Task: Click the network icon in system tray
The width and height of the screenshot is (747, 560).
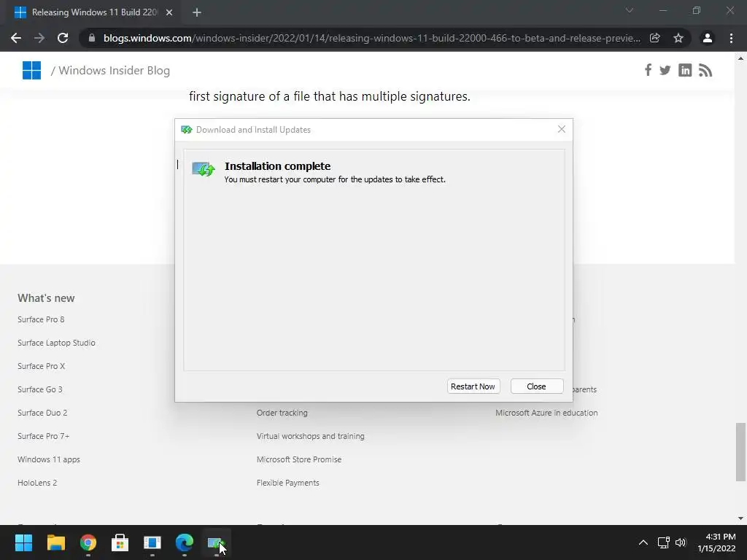Action: click(663, 542)
